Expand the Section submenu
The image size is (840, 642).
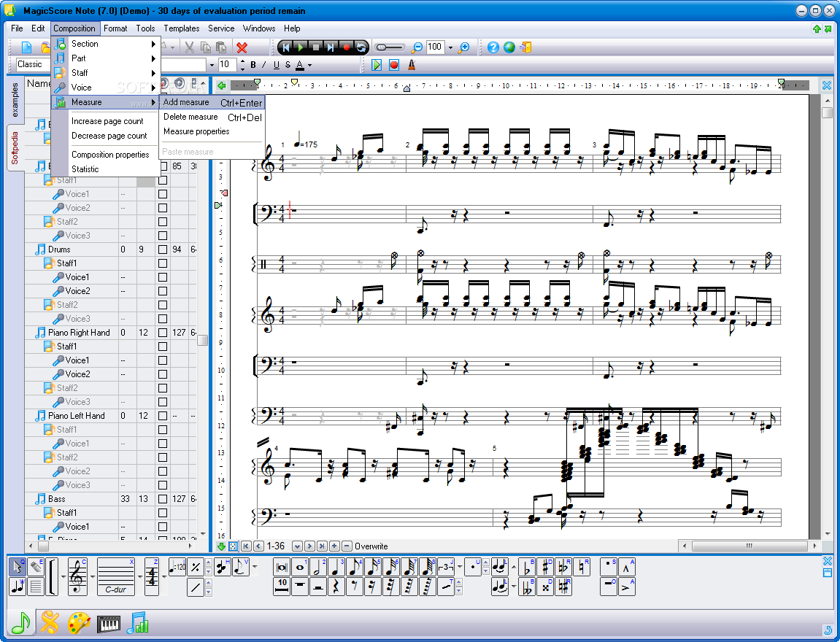106,44
